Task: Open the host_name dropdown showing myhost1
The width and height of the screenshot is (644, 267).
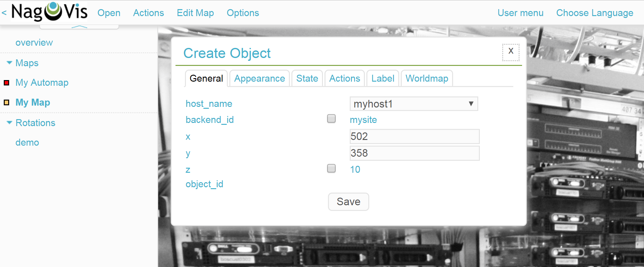Action: [x=413, y=104]
